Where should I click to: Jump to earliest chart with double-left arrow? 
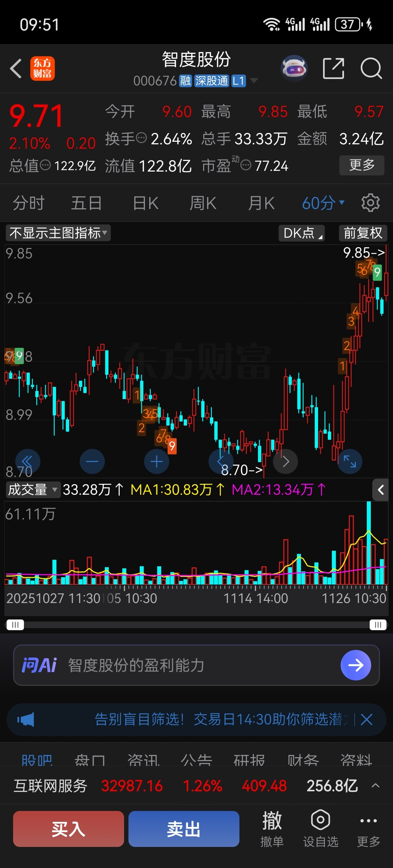(28, 462)
